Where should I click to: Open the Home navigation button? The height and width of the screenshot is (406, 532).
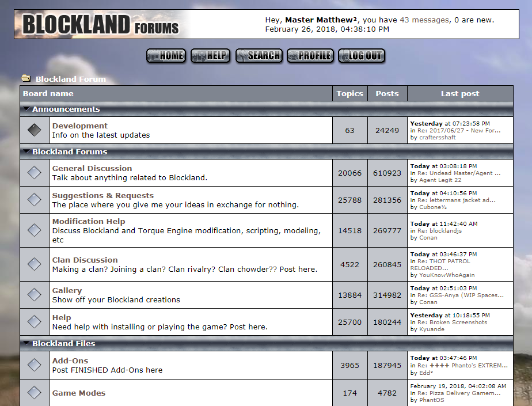pos(166,56)
